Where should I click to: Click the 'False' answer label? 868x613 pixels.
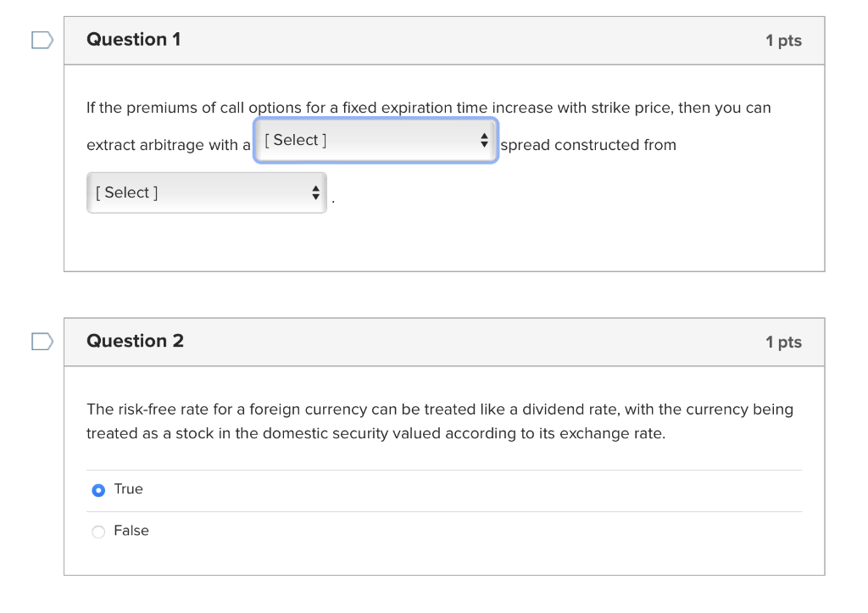[131, 531]
